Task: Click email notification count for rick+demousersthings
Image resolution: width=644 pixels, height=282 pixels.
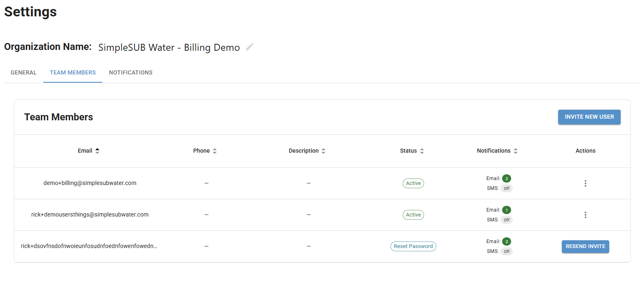Action: [507, 210]
